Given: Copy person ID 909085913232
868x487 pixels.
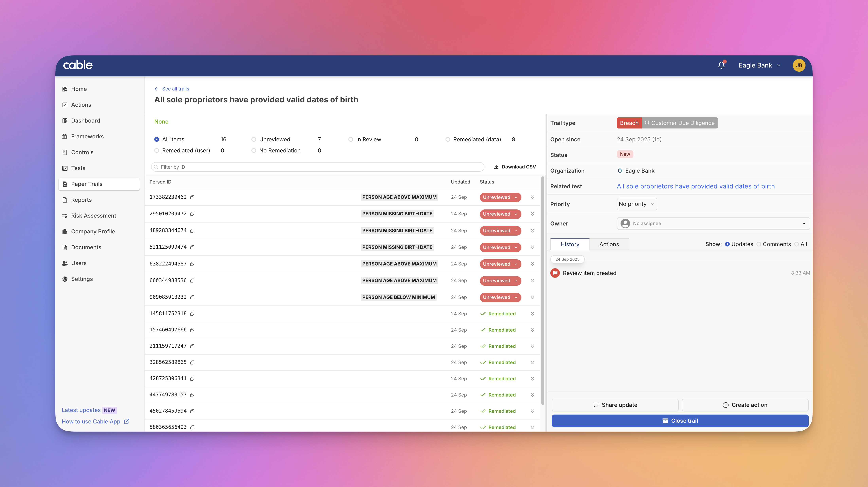Looking at the screenshot, I should click(x=192, y=297).
